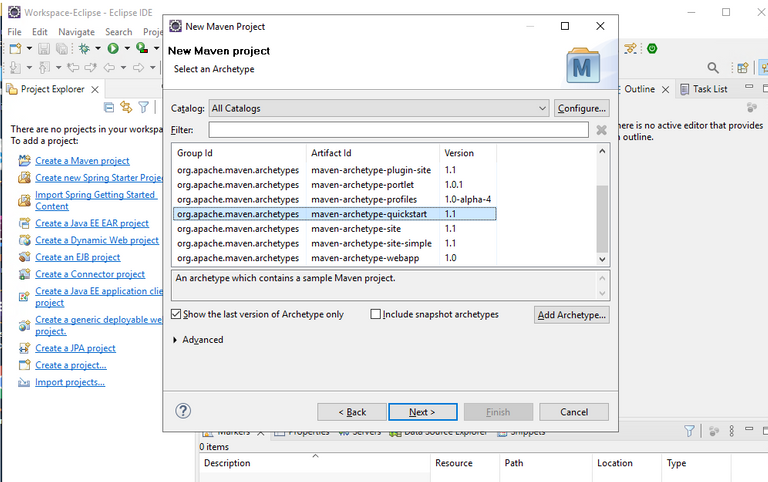The image size is (768, 482).
Task: Click the Next Annotation down-arrow icon
Action: pos(15,67)
